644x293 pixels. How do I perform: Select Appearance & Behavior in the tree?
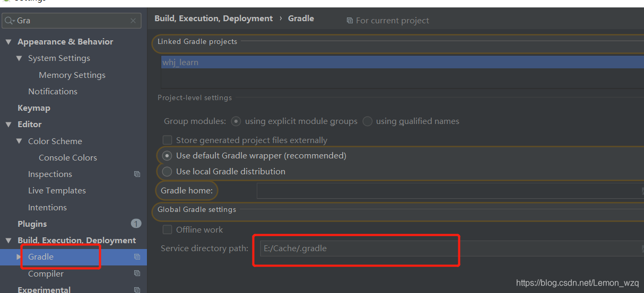pos(65,42)
